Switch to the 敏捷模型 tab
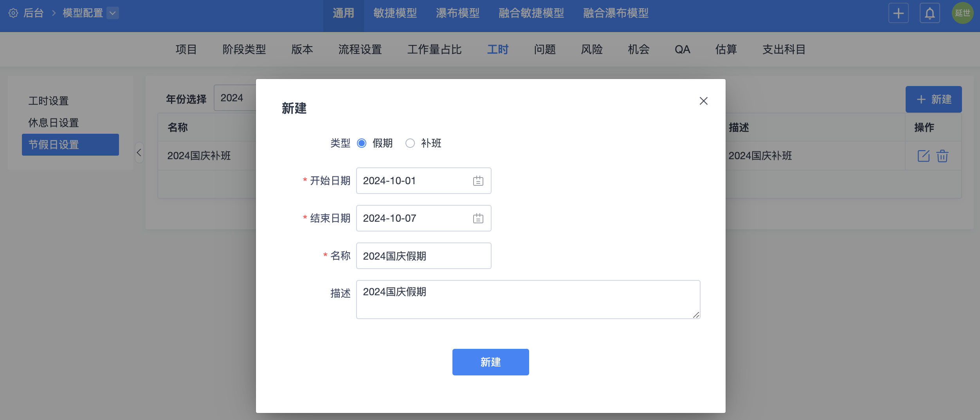Screen dimensions: 980x420 tap(395, 13)
